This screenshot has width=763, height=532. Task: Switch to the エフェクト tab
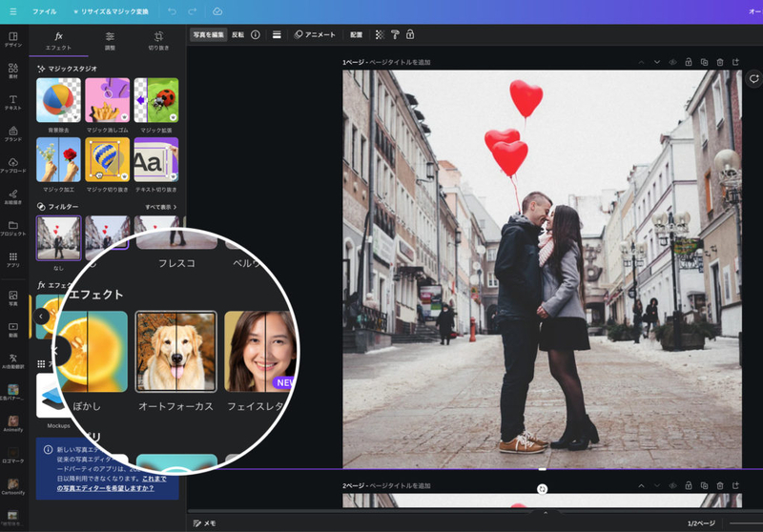pyautogui.click(x=58, y=41)
